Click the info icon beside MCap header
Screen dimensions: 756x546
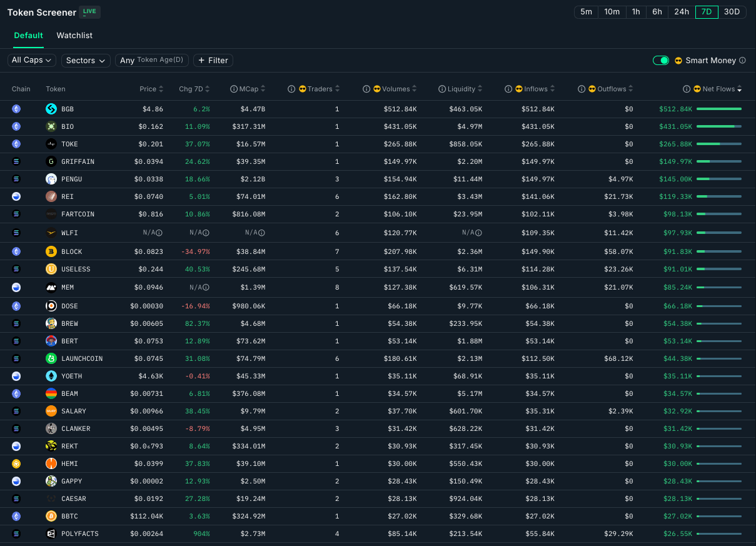click(233, 89)
